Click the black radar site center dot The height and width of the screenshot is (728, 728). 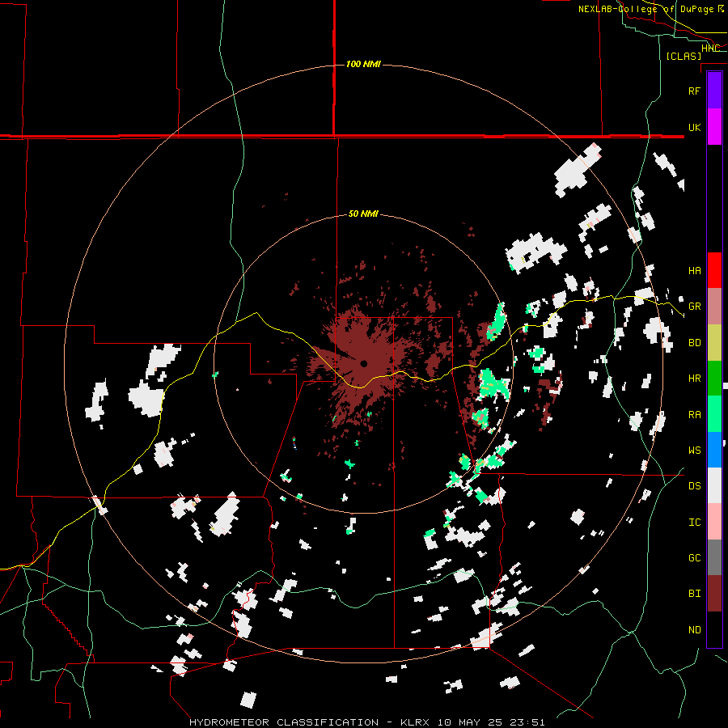(x=364, y=363)
